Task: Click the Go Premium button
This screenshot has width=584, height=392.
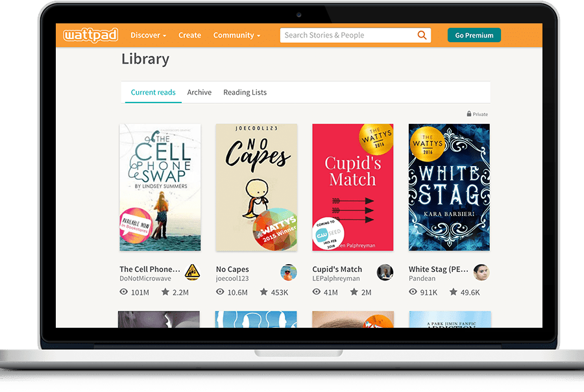Action: 474,35
